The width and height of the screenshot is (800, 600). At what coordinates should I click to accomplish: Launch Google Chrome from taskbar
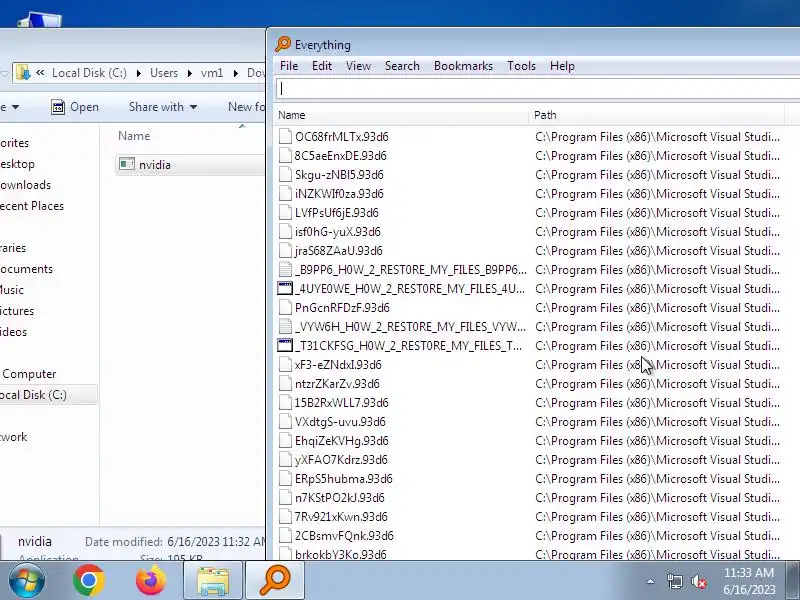point(89,581)
